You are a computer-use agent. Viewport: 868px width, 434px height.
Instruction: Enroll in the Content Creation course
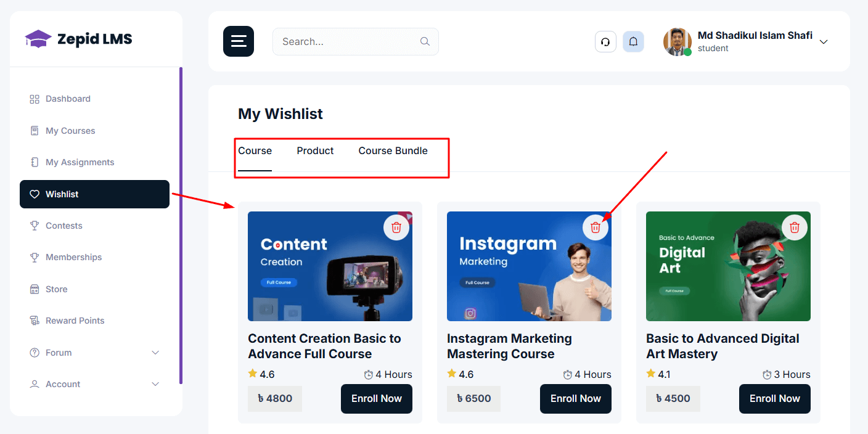click(376, 399)
